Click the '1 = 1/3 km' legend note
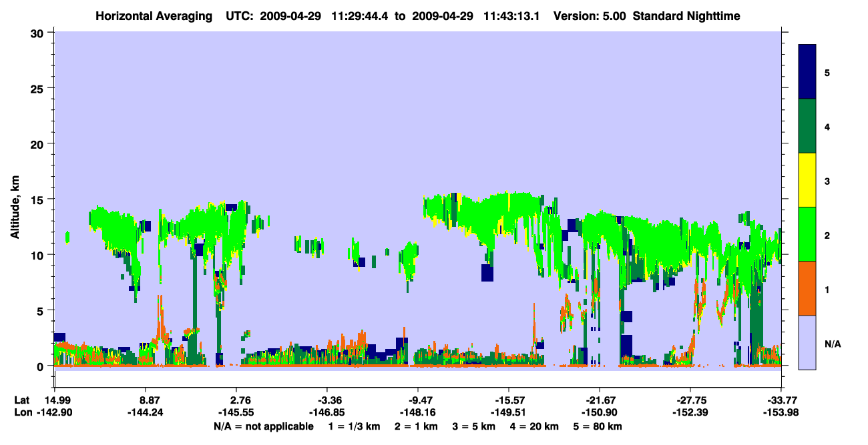The width and height of the screenshot is (868, 445). [x=354, y=426]
